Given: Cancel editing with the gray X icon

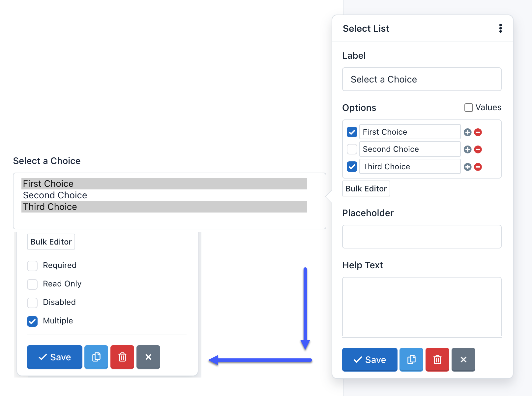Looking at the screenshot, I should 463,360.
